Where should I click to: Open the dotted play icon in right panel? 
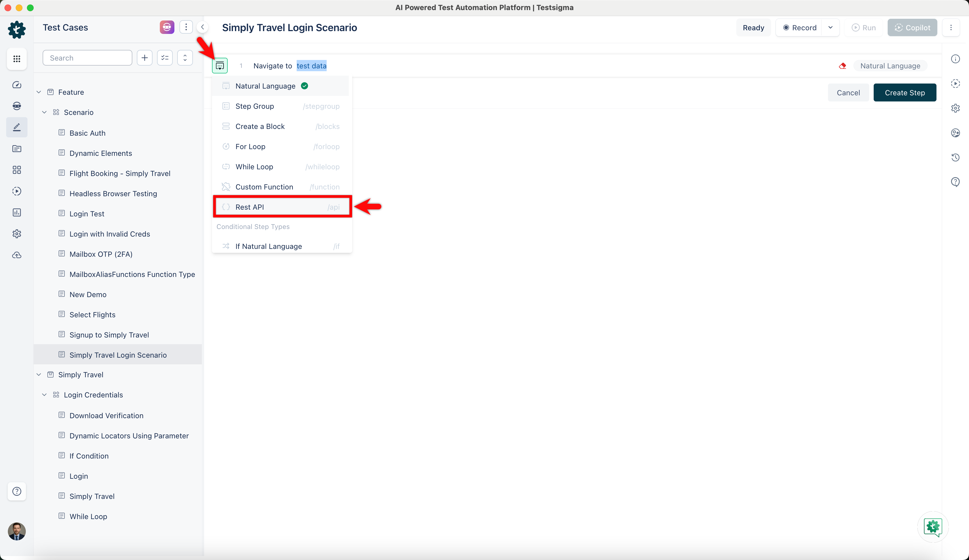click(x=956, y=84)
